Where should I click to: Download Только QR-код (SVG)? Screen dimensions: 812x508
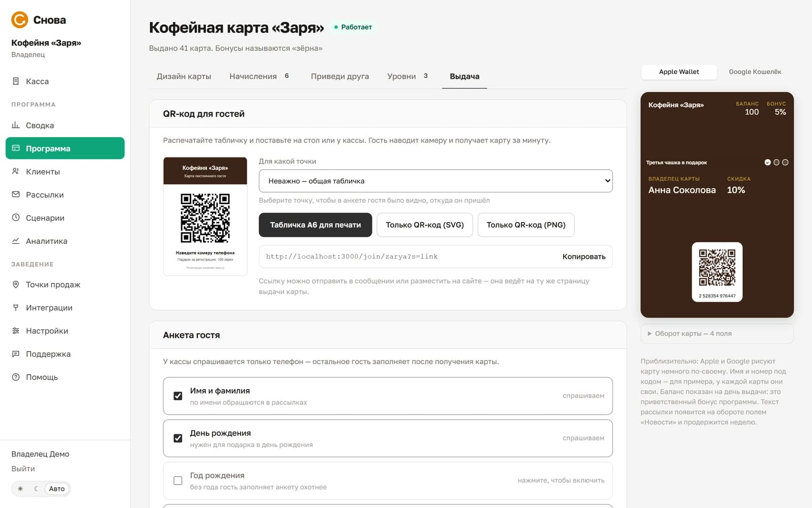pos(425,225)
